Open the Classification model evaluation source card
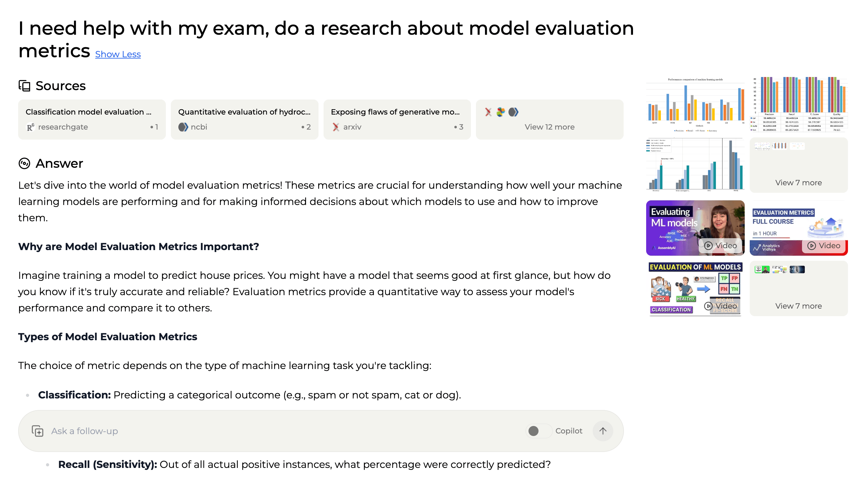The width and height of the screenshot is (868, 477). tap(92, 119)
